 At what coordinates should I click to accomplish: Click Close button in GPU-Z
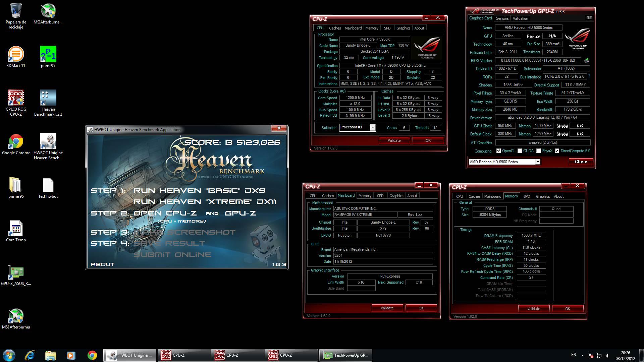pyautogui.click(x=581, y=162)
